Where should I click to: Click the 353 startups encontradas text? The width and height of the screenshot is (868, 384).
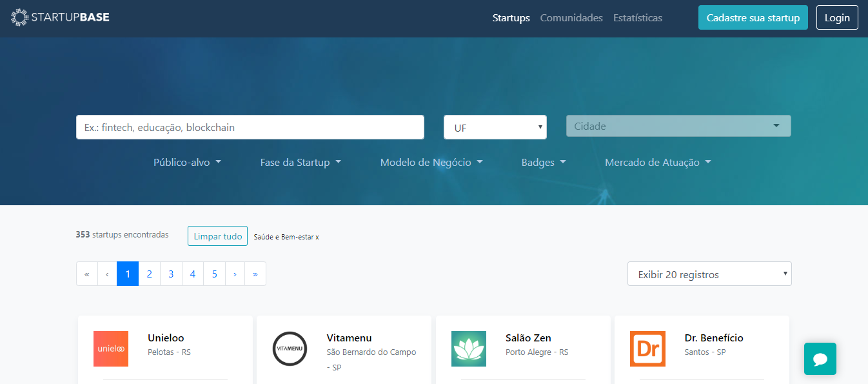click(x=122, y=234)
